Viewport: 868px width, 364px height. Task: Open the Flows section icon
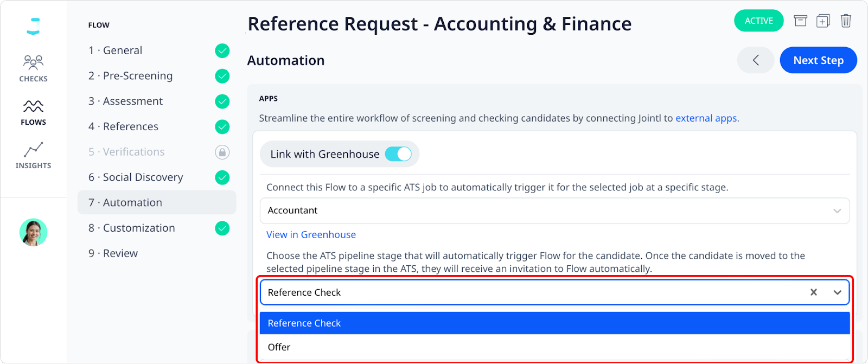[33, 106]
